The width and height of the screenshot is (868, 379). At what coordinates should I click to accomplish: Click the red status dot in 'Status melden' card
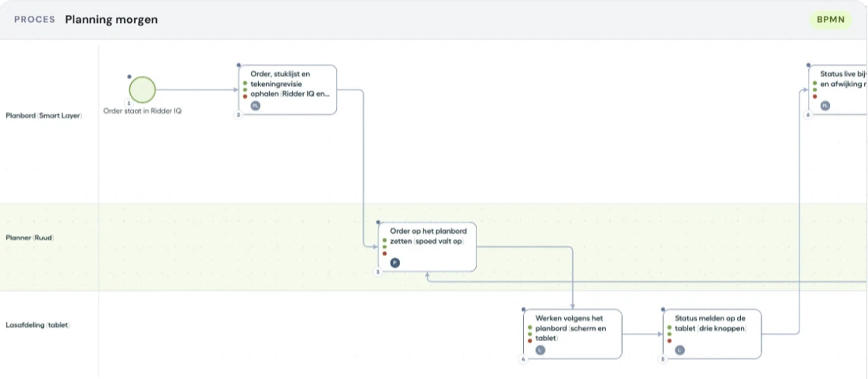pyautogui.click(x=669, y=340)
